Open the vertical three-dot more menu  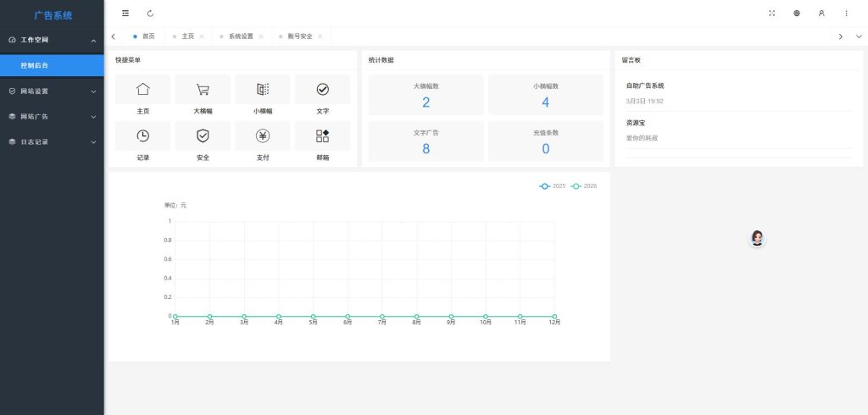click(847, 14)
